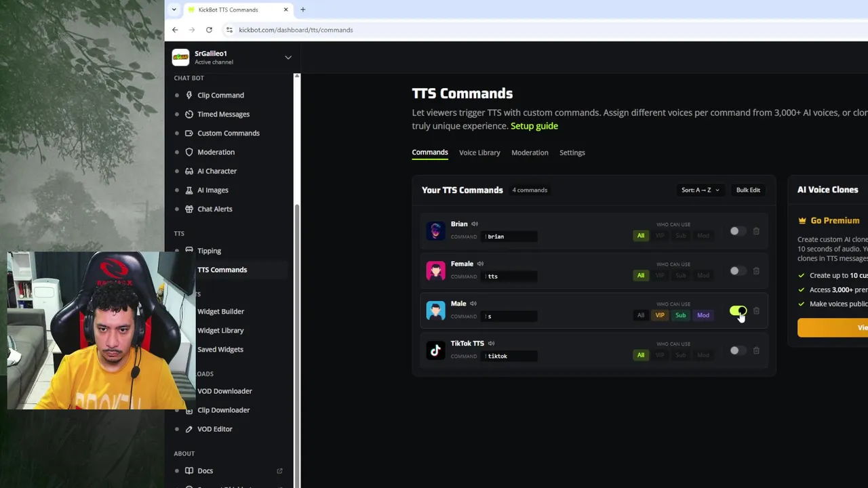Viewport: 868px width, 488px height.
Task: Switch to the Settings tab
Action: pos(572,152)
